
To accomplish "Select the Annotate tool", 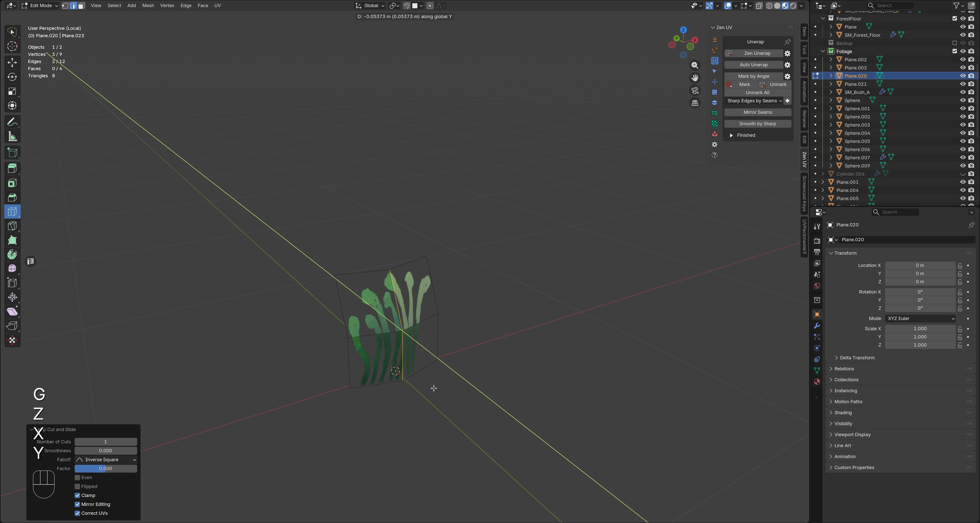I will [x=12, y=122].
